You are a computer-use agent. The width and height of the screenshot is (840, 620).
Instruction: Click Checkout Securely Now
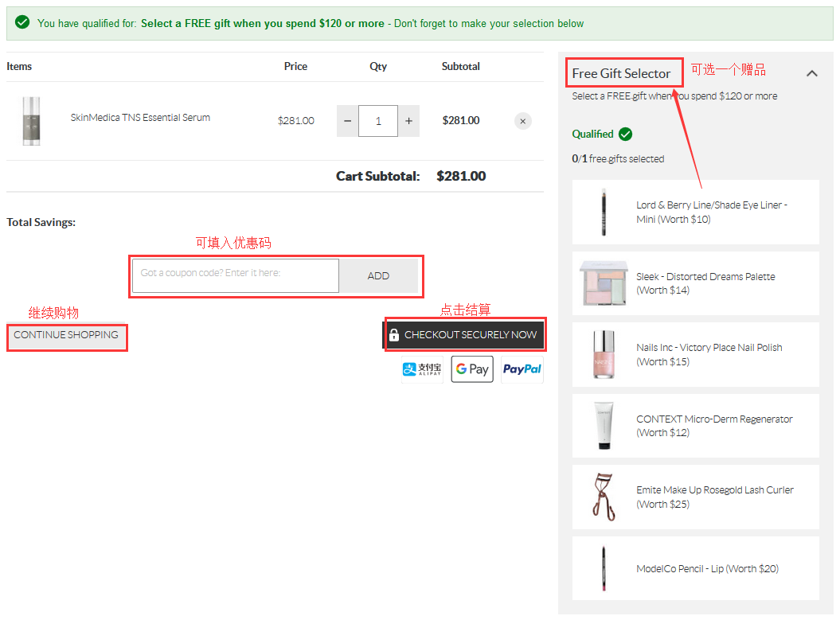[465, 334]
